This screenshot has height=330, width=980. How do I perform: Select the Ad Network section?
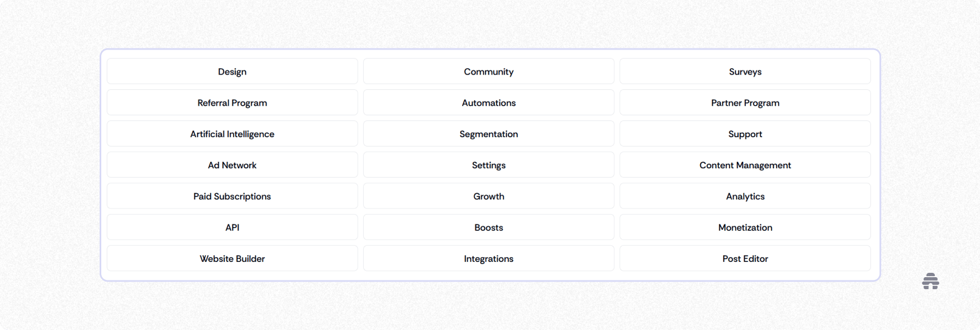tap(232, 164)
